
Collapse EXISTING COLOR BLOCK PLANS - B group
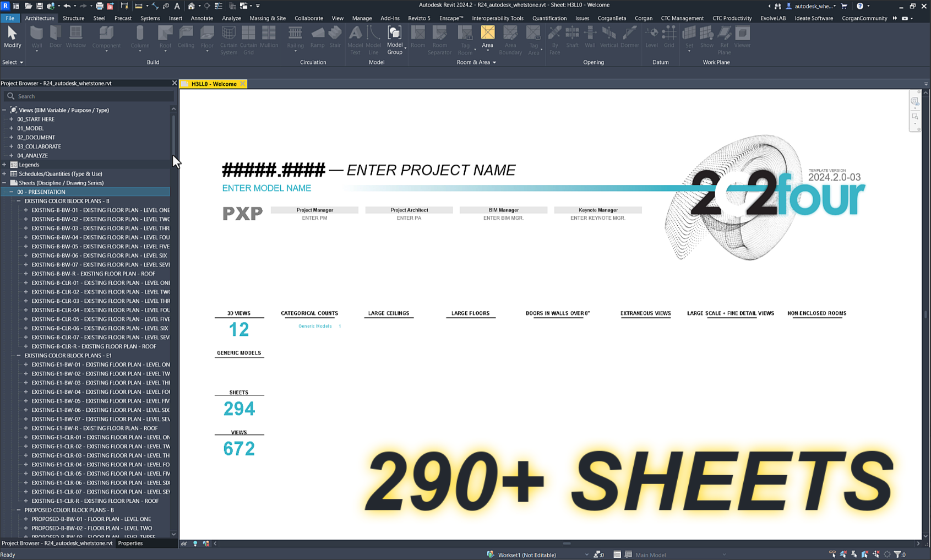(x=18, y=201)
